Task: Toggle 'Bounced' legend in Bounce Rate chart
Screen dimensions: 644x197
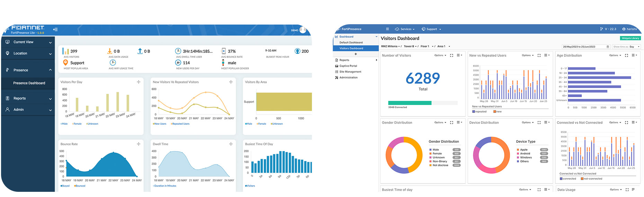Action: 80,186
